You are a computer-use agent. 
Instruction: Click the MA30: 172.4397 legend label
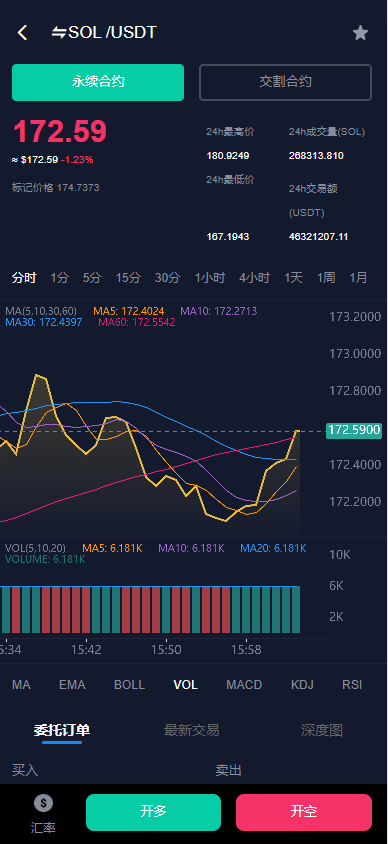tap(44, 322)
